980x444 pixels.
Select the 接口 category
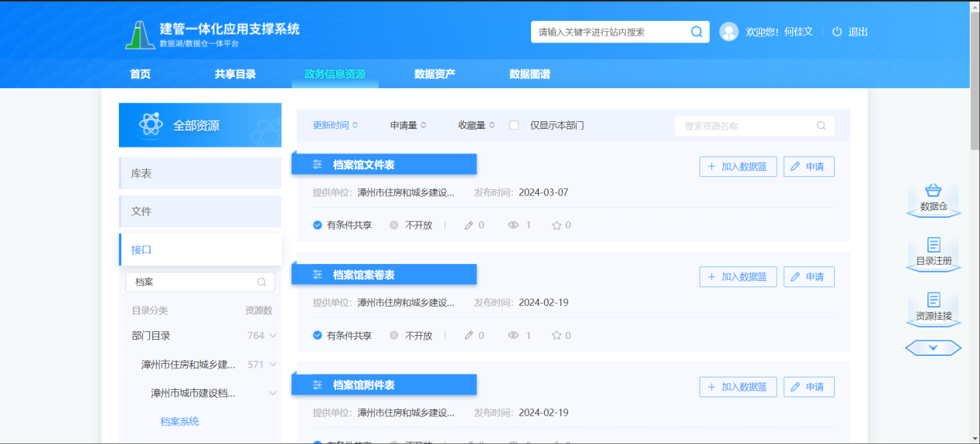(x=200, y=249)
